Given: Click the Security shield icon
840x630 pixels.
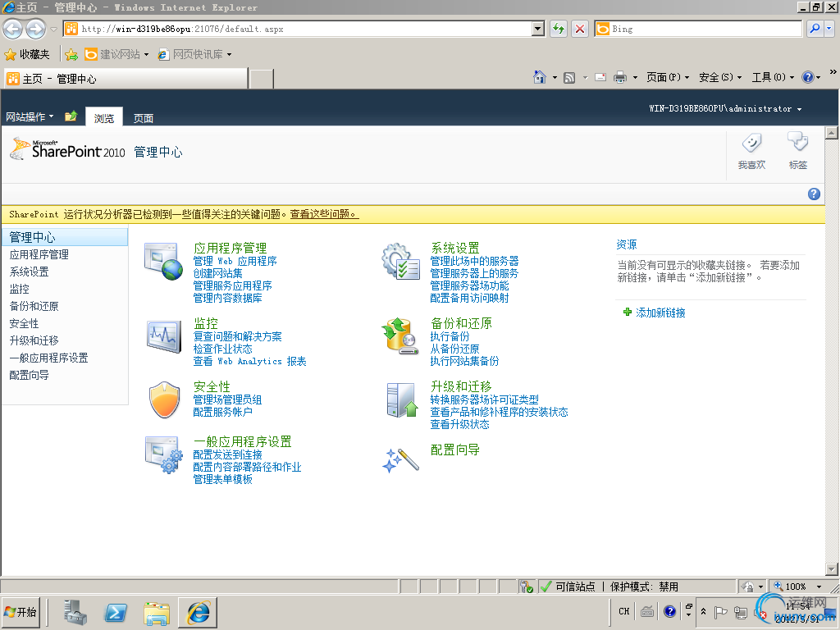Looking at the screenshot, I should coord(164,399).
